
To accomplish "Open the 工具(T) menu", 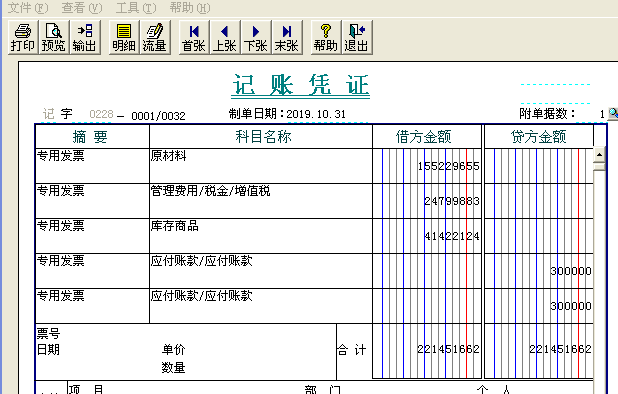I will [136, 7].
